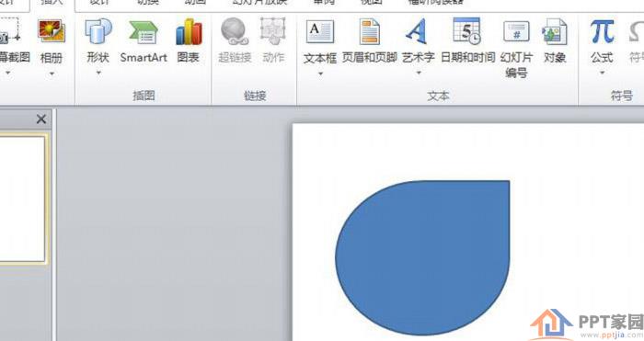Open the 动画 animations tab

tap(195, 3)
